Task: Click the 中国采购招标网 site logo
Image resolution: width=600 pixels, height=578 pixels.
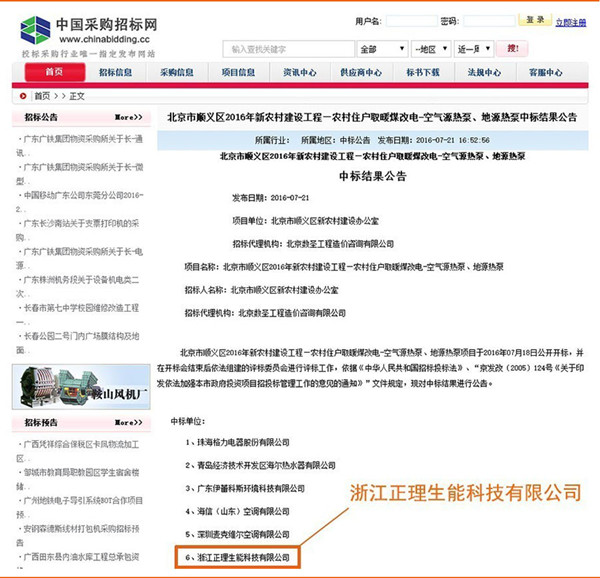Action: coord(80,30)
